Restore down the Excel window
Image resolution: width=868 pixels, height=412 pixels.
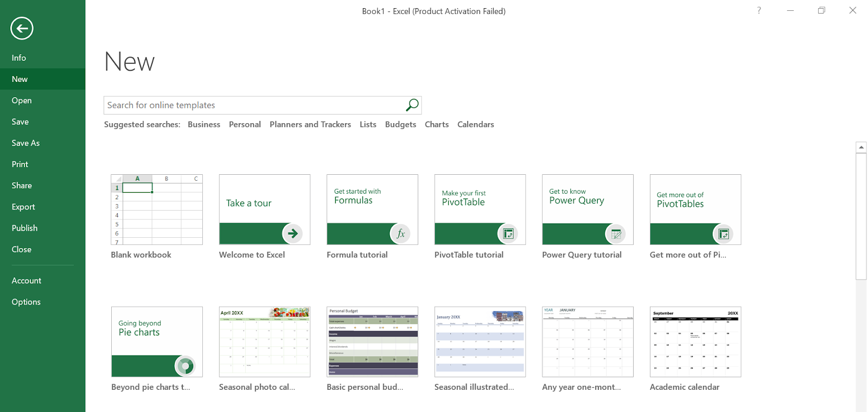[x=821, y=10]
